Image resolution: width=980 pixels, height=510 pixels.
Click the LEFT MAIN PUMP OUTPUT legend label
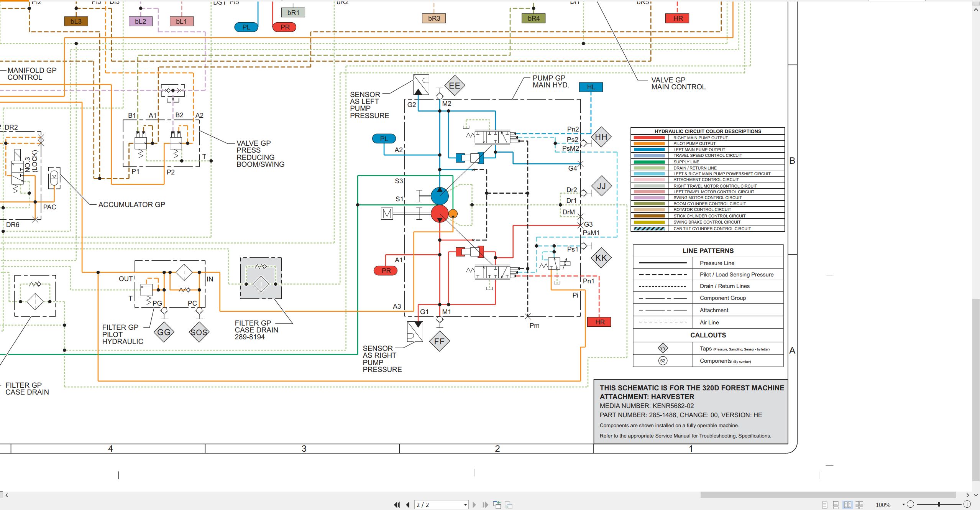pos(699,150)
